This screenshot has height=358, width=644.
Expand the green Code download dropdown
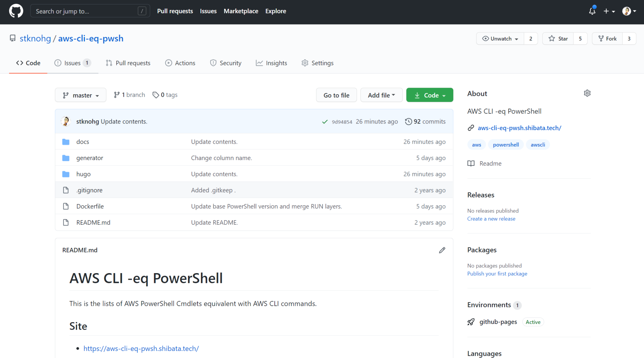430,95
